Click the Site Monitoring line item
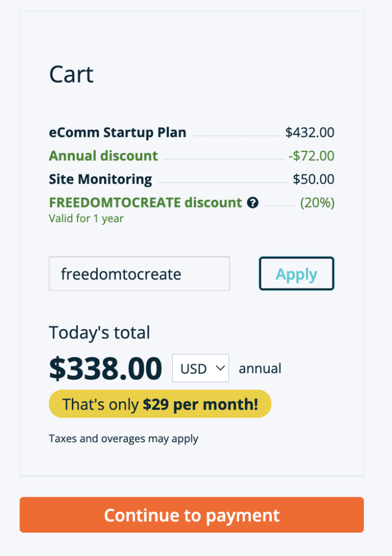 pyautogui.click(x=100, y=179)
